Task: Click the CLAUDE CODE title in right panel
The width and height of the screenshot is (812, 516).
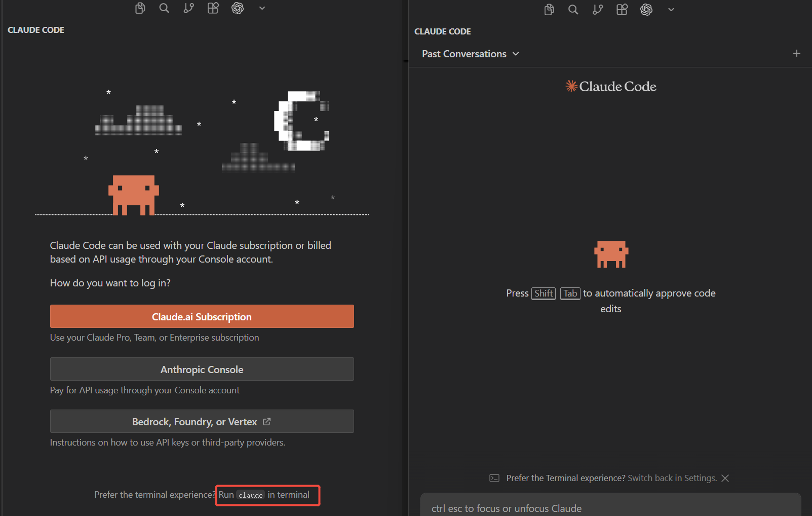Action: tap(443, 31)
